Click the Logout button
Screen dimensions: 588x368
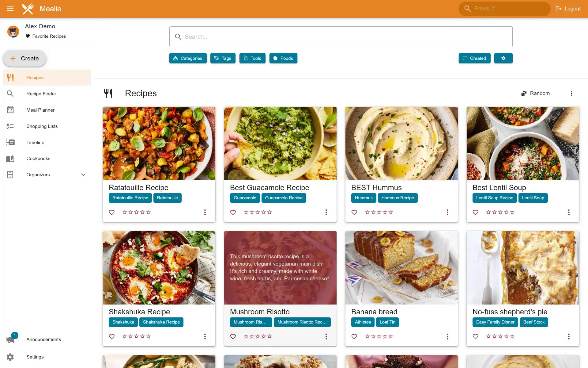[568, 9]
